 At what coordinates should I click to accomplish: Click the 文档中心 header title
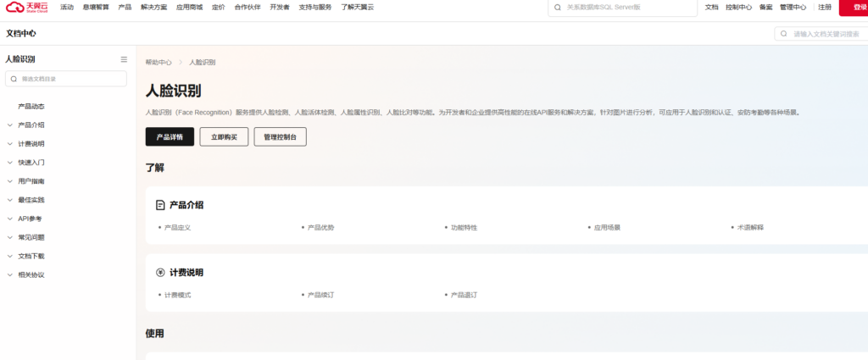coord(21,34)
